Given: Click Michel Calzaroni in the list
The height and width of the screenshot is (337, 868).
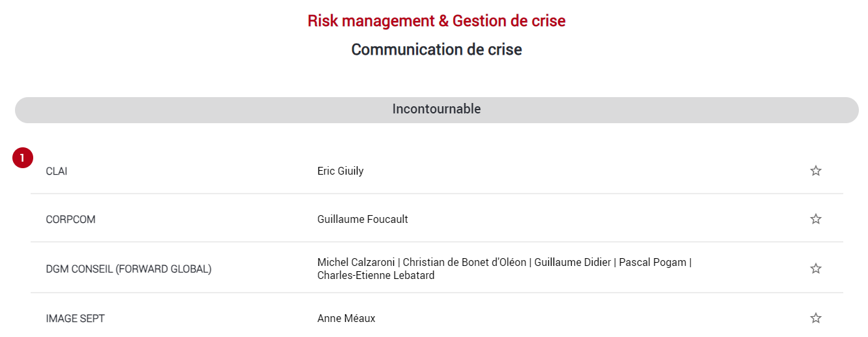Looking at the screenshot, I should [356, 262].
